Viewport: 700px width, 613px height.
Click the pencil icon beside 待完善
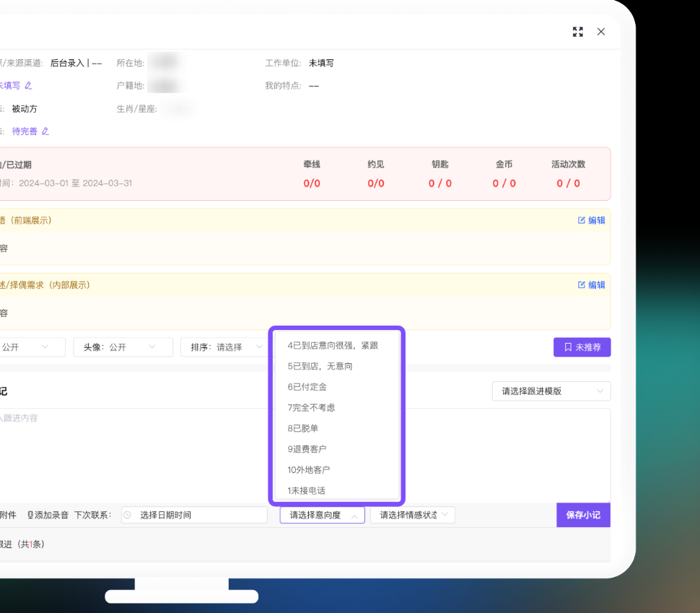(x=45, y=131)
